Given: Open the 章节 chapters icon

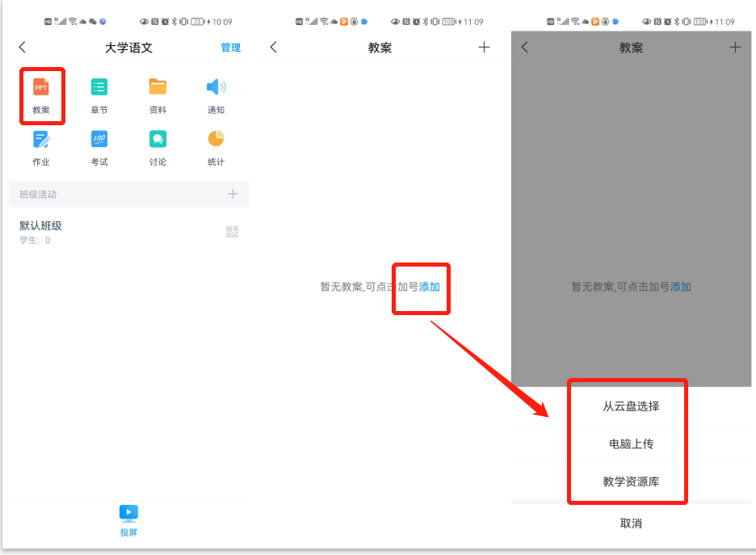Looking at the screenshot, I should pyautogui.click(x=99, y=87).
